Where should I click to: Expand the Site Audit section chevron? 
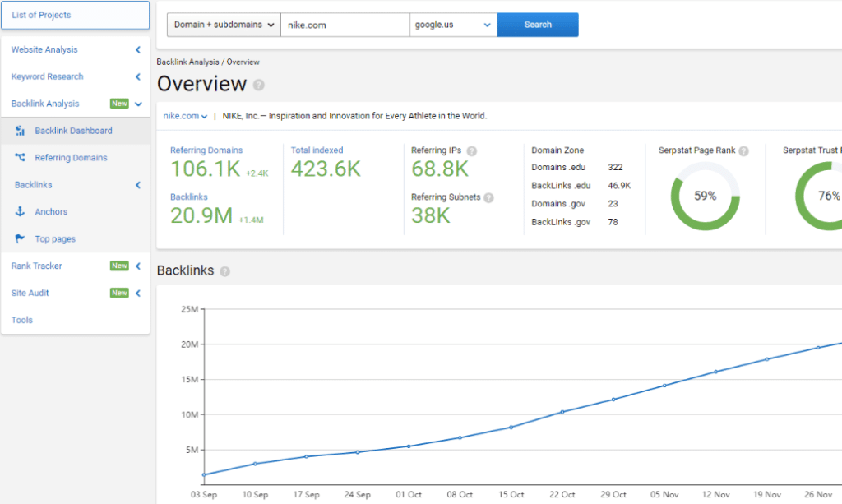pyautogui.click(x=138, y=293)
